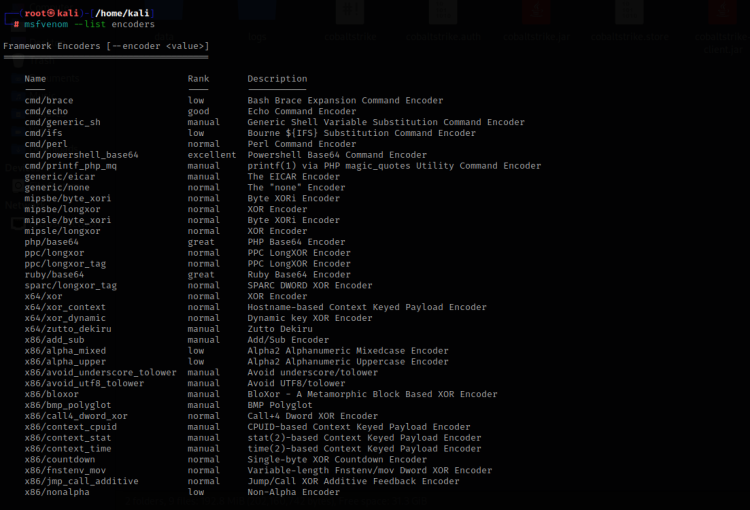The height and width of the screenshot is (510, 750).
Task: Select the 'cmd/perl' encoder name
Action: (x=46, y=144)
